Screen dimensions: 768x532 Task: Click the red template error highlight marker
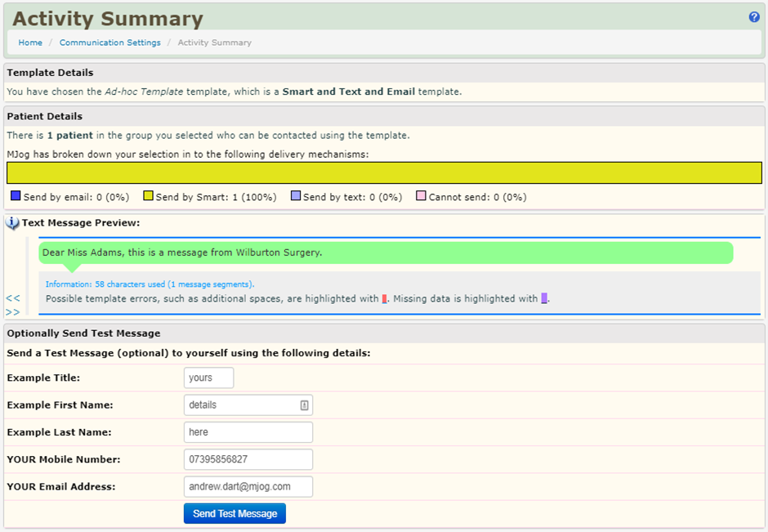pos(385,299)
